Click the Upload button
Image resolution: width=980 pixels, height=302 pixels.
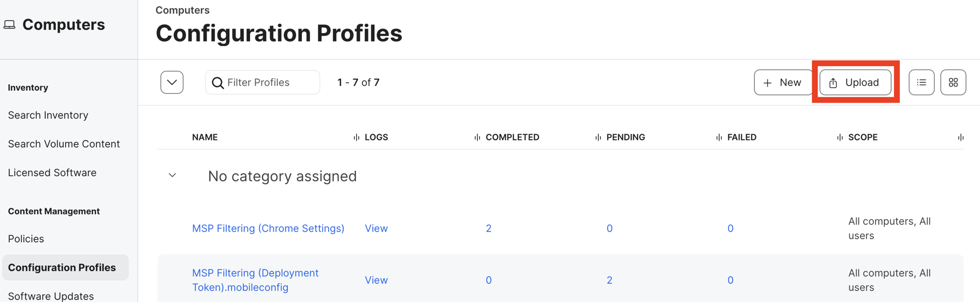[855, 82]
